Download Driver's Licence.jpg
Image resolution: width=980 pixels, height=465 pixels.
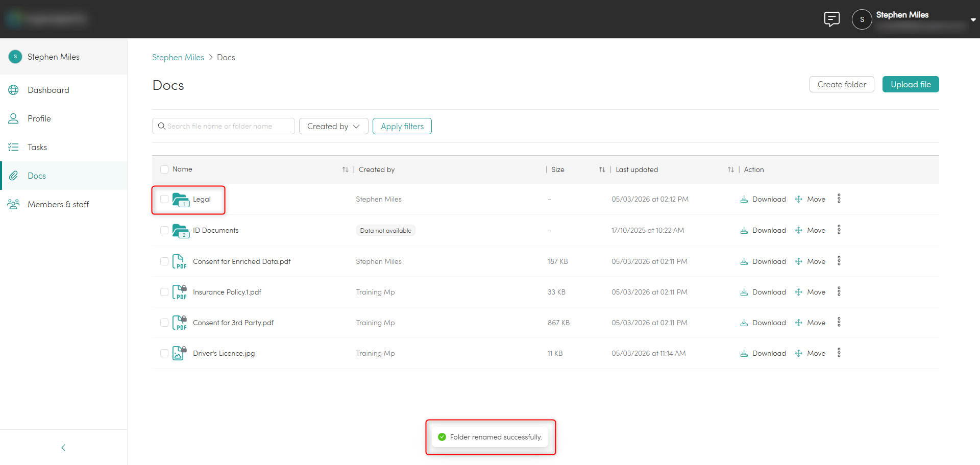coord(763,353)
